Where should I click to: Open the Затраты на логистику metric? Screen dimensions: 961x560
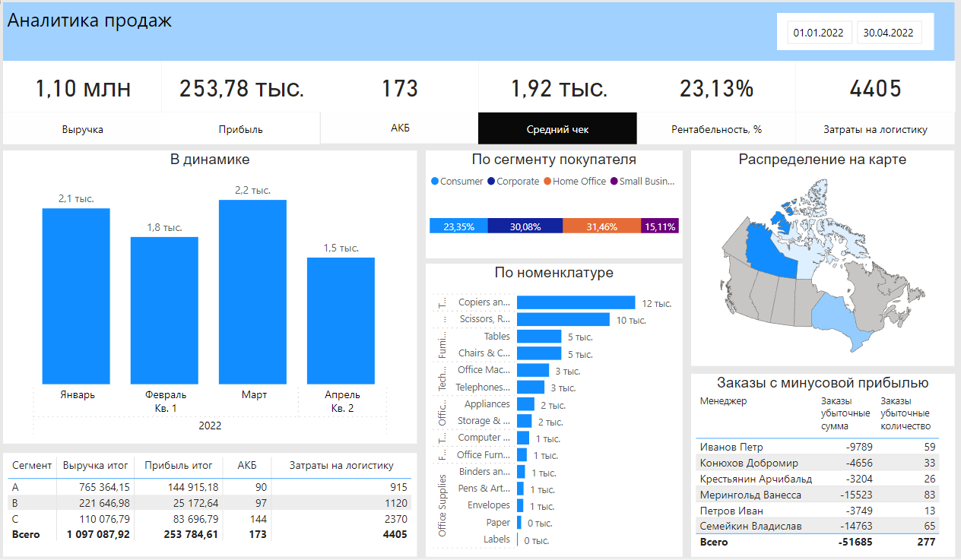coord(875,128)
